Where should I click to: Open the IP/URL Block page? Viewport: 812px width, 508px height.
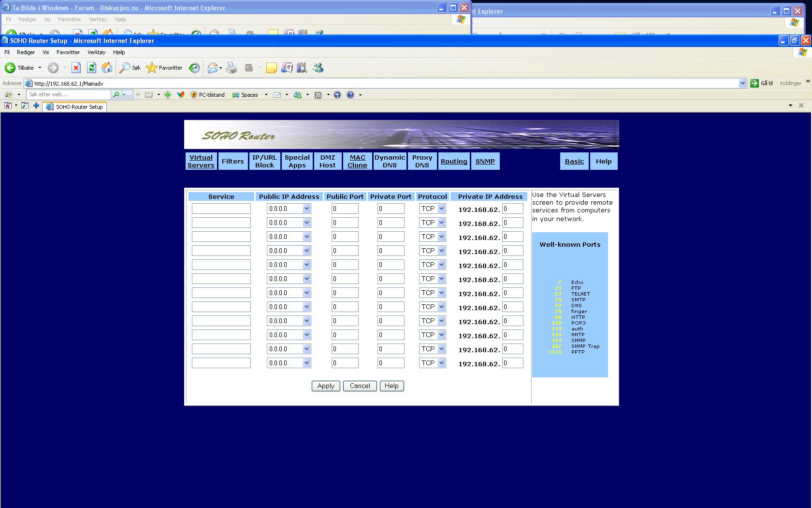click(x=265, y=161)
